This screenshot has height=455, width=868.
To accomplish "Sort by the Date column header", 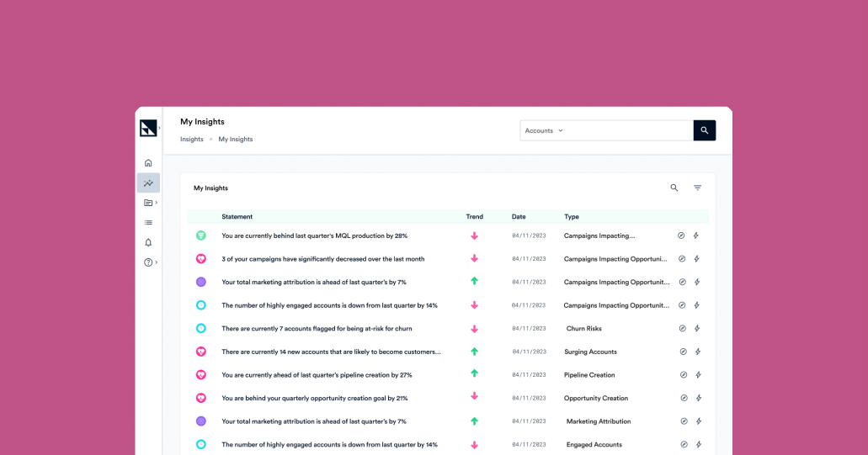I will (519, 217).
